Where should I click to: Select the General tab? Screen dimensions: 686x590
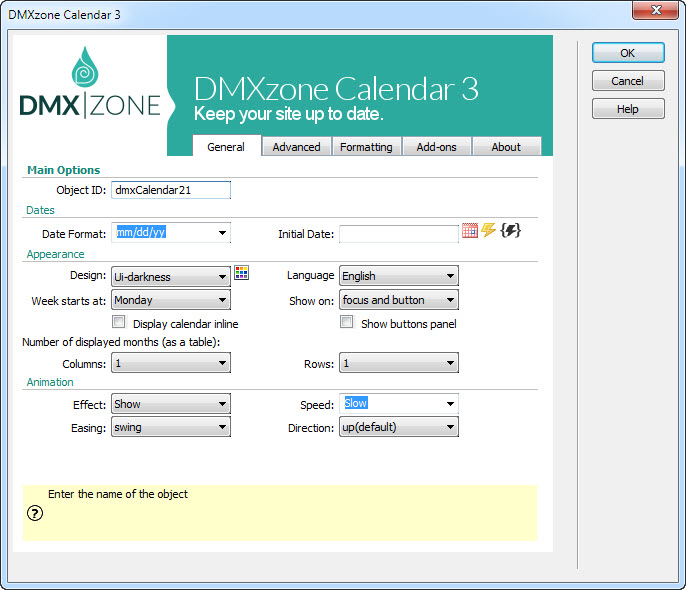point(227,146)
